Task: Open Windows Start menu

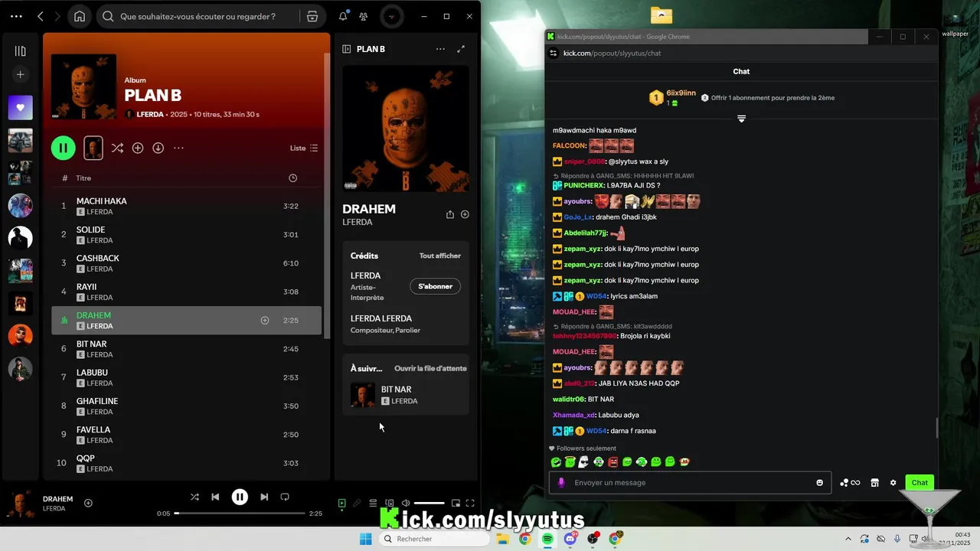Action: (366, 539)
